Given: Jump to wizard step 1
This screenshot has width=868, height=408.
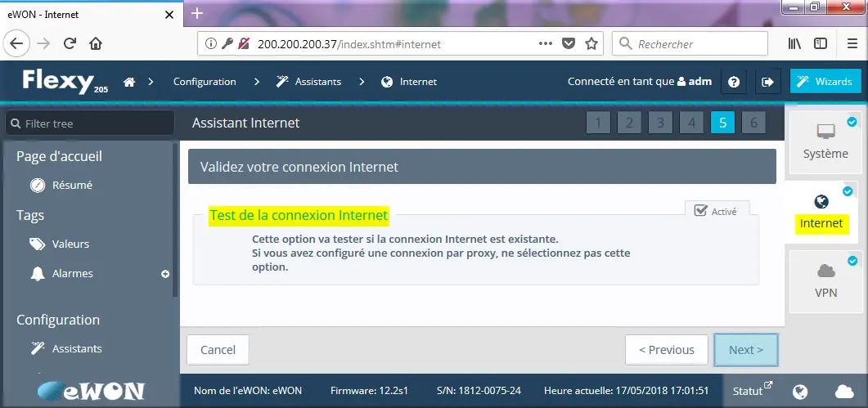Looking at the screenshot, I should pos(598,123).
